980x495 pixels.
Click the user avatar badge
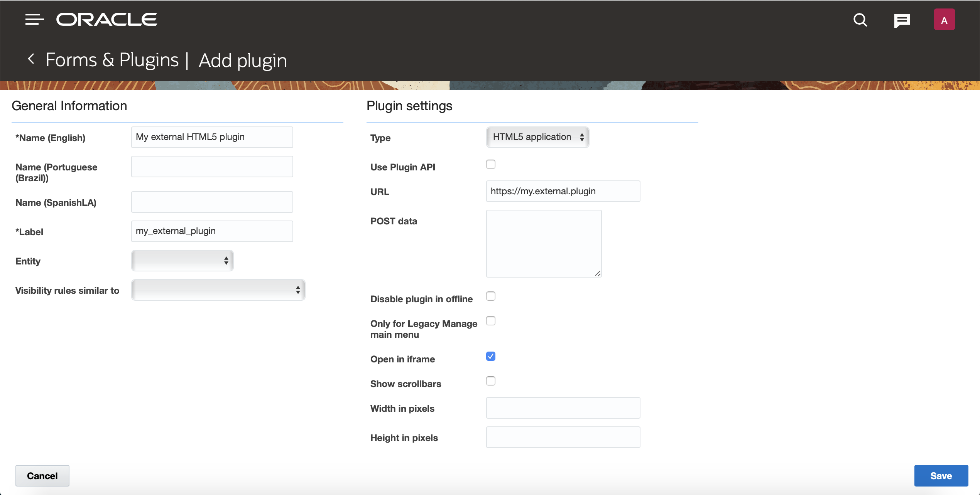(x=944, y=19)
